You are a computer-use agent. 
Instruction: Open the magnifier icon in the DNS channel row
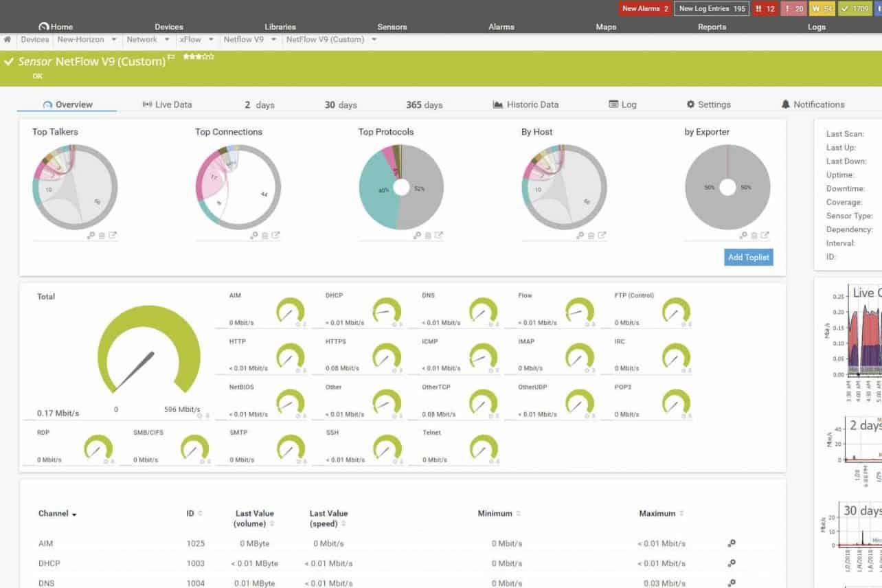coord(731,583)
